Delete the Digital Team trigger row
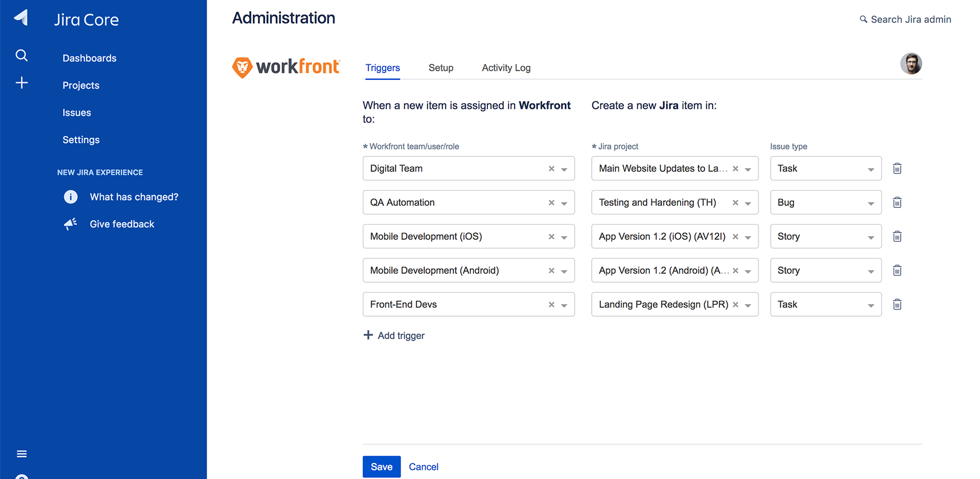 tap(897, 168)
